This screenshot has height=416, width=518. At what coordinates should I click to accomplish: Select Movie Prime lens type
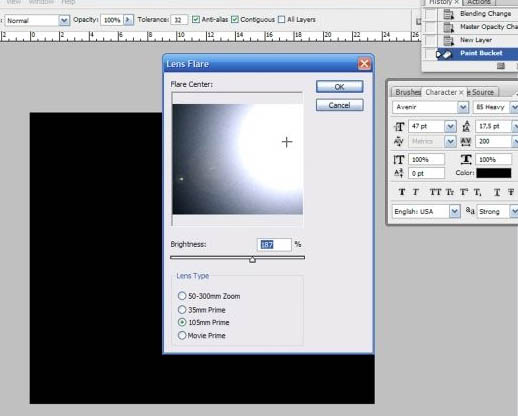click(182, 335)
